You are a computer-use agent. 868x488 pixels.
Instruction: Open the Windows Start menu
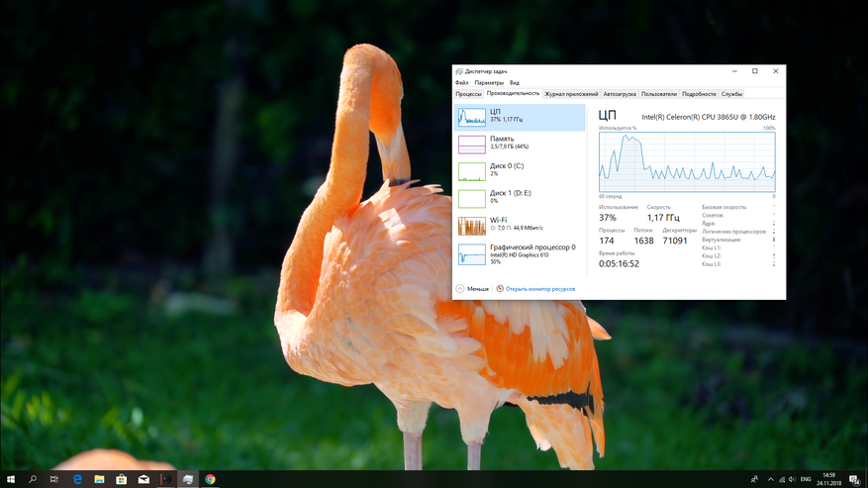(x=10, y=479)
